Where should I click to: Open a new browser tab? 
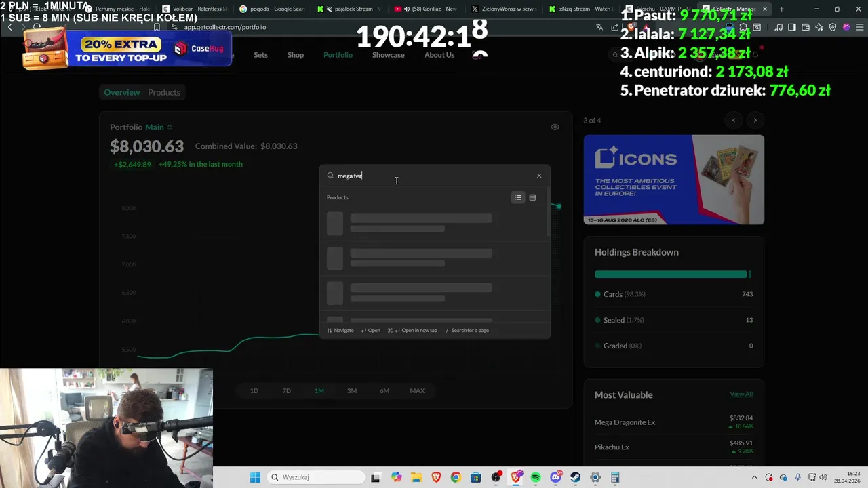(x=781, y=9)
